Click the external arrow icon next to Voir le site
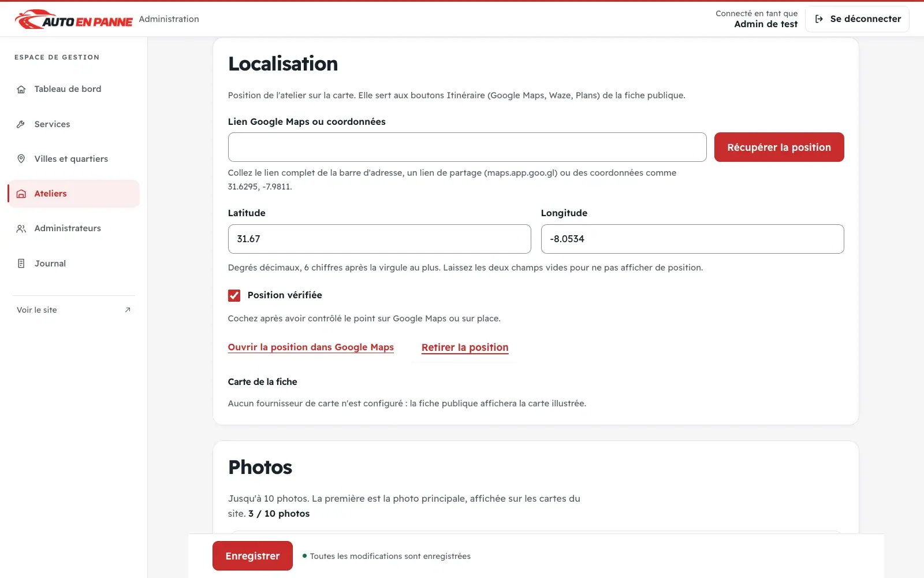Image resolution: width=924 pixels, height=578 pixels. [x=128, y=310]
